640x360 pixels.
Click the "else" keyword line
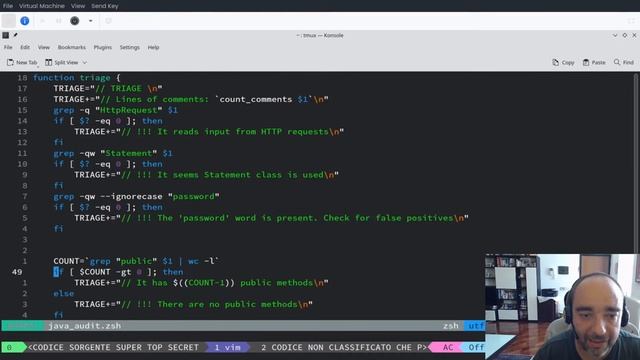point(64,294)
